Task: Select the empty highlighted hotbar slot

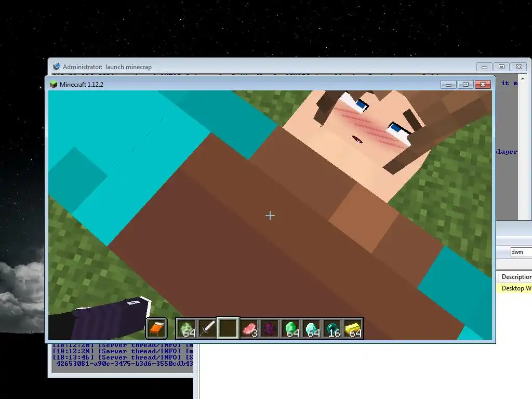Action: pyautogui.click(x=228, y=328)
